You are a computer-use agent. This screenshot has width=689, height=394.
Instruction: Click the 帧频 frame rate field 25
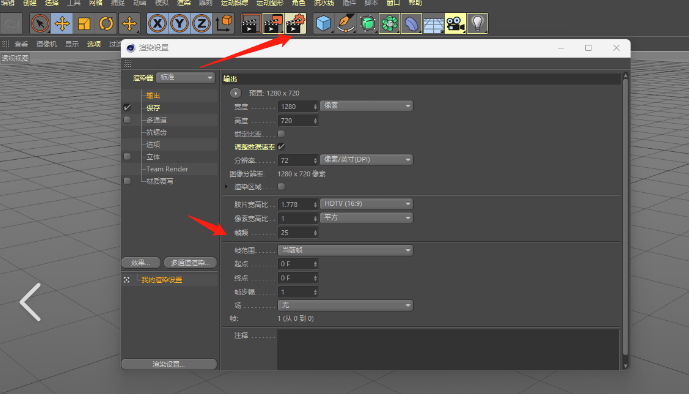coord(298,232)
